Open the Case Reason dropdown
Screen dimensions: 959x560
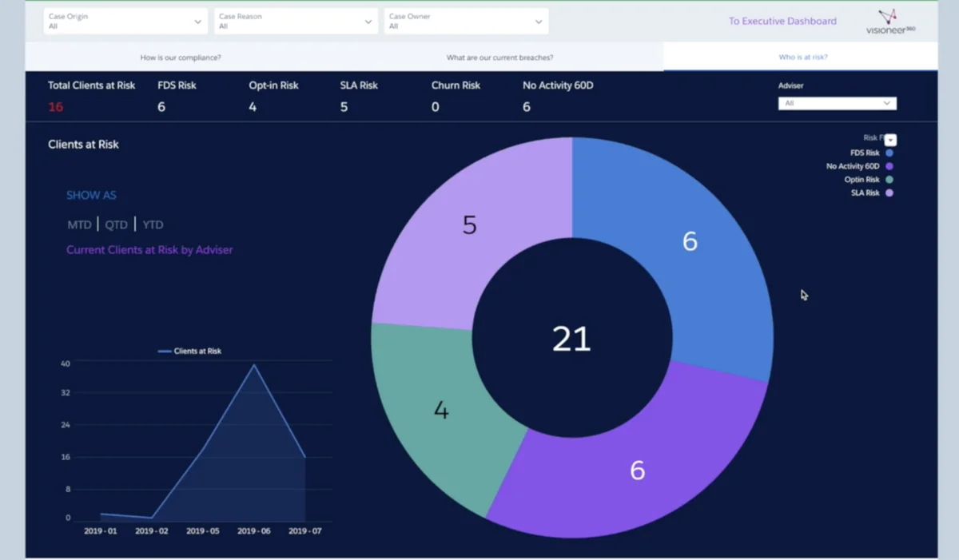pyautogui.click(x=296, y=22)
